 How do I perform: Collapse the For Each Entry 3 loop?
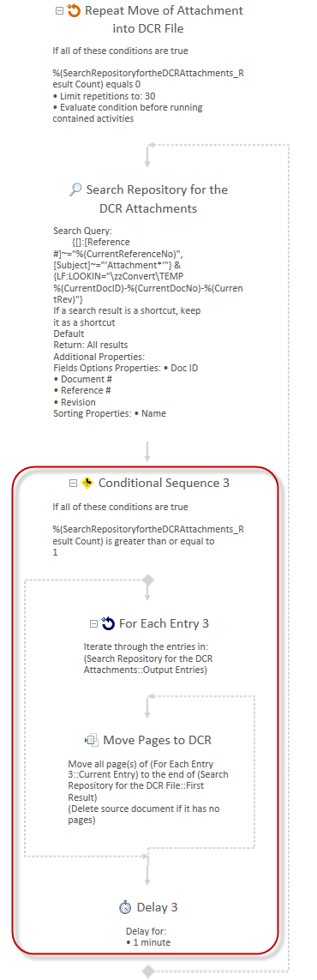click(x=93, y=623)
